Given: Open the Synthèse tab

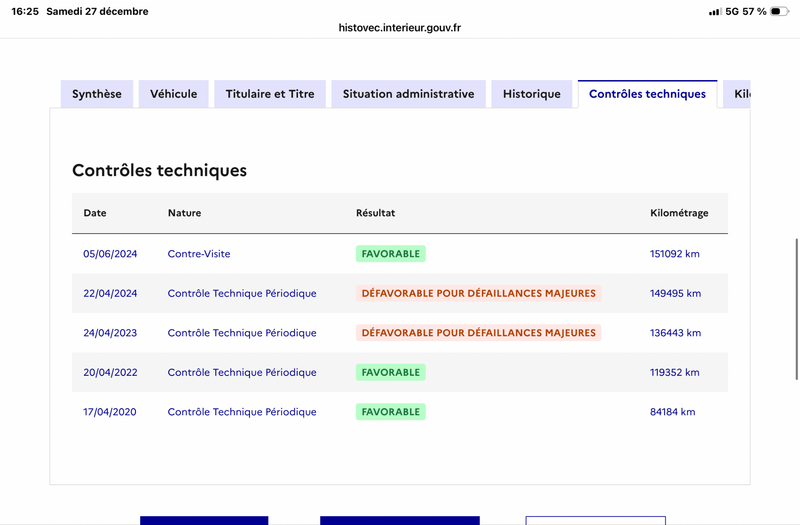Looking at the screenshot, I should click(97, 94).
